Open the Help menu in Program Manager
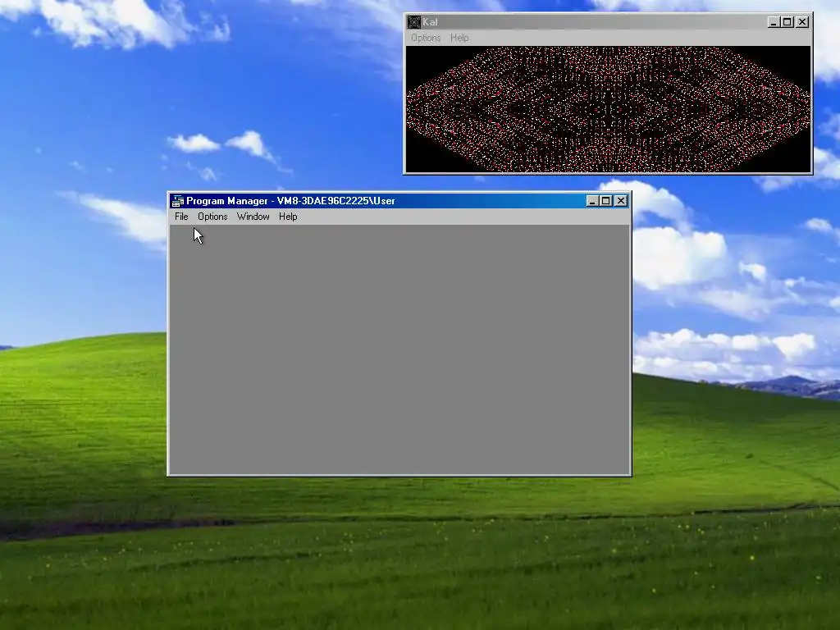This screenshot has width=840, height=630. 288,217
